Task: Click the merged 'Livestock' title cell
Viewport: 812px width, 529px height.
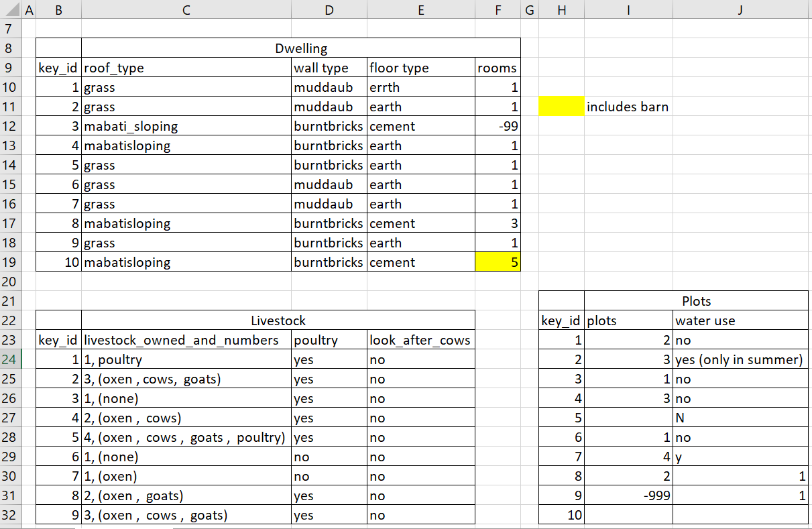Action: pos(278,320)
